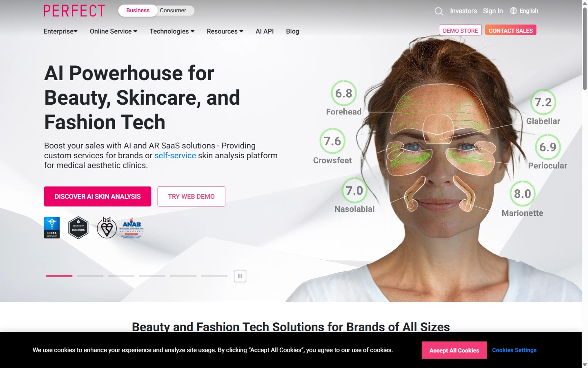Jump to fifth carousel slide indicator
The image size is (588, 368).
(183, 276)
